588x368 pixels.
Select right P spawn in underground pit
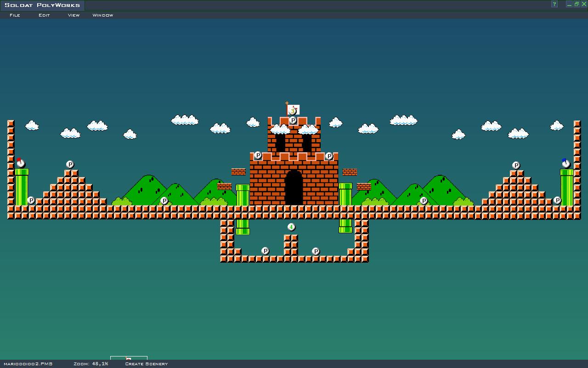tap(316, 251)
